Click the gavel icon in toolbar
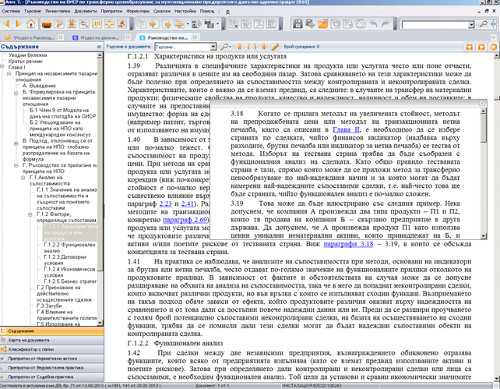This screenshot has width=500, height=389. tap(122, 24)
